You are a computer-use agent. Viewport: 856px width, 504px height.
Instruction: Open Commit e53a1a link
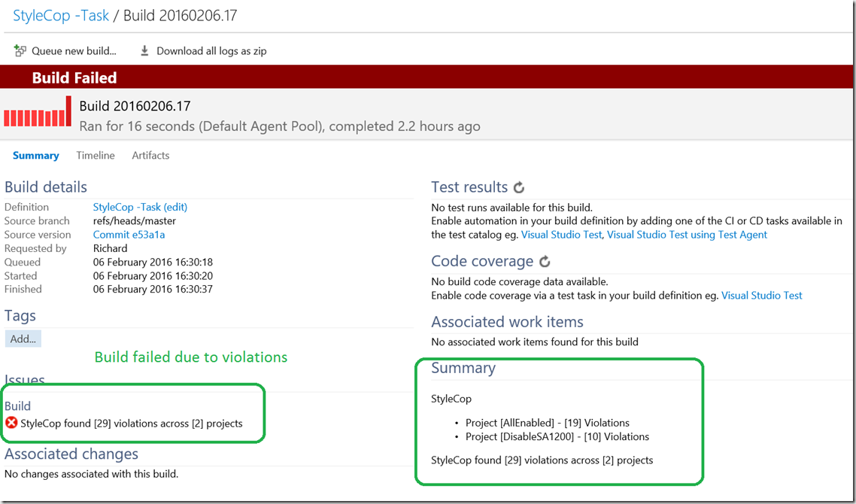[x=129, y=235]
